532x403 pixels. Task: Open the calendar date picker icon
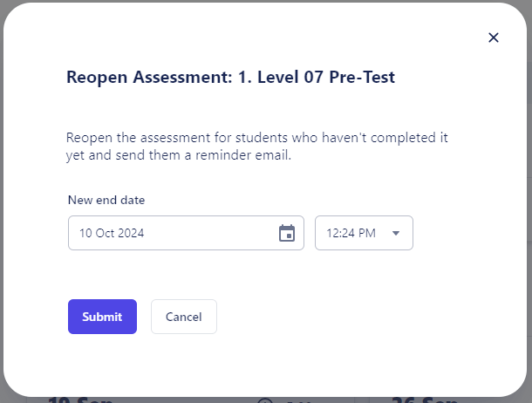coord(287,233)
